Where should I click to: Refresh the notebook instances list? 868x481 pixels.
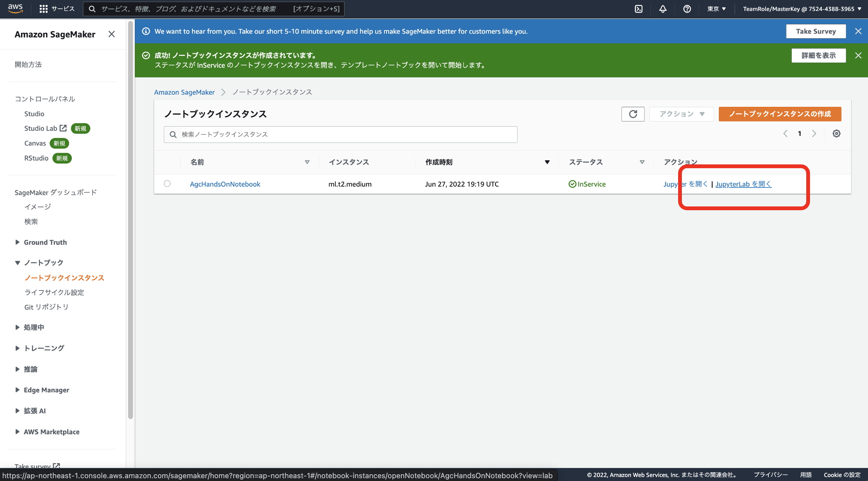coord(633,114)
